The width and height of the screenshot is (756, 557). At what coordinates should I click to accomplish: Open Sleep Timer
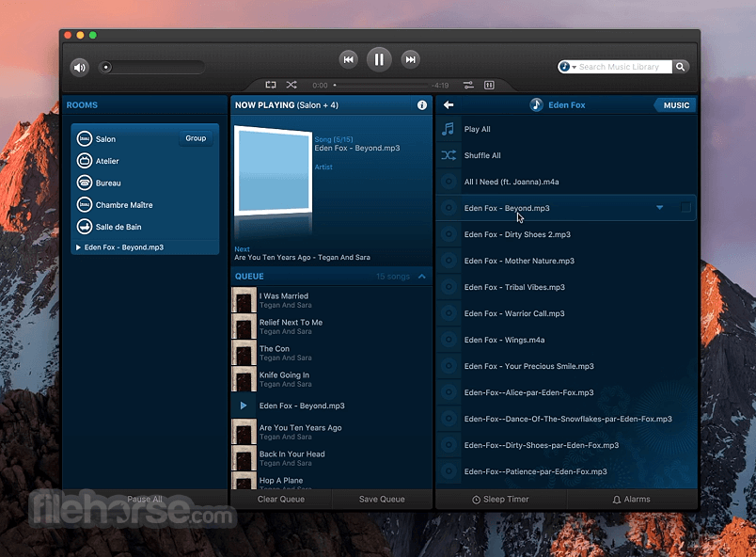click(500, 499)
